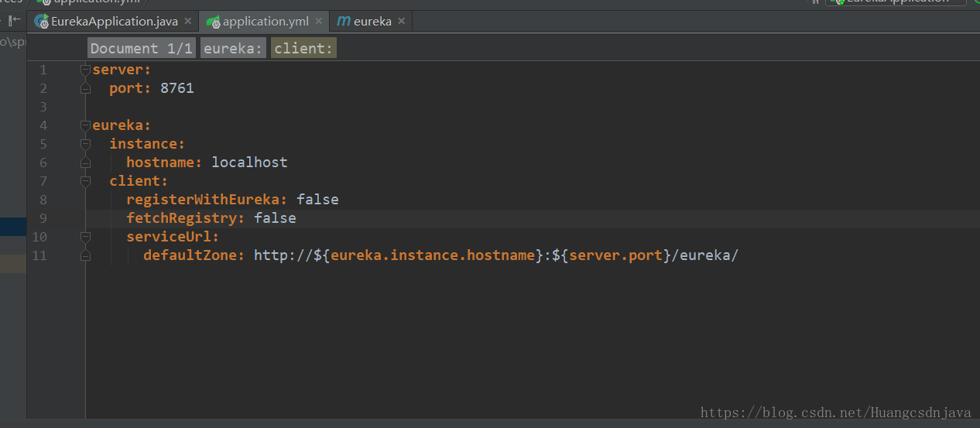Click the 'Document 1/1' breadcrumb

[x=141, y=49]
